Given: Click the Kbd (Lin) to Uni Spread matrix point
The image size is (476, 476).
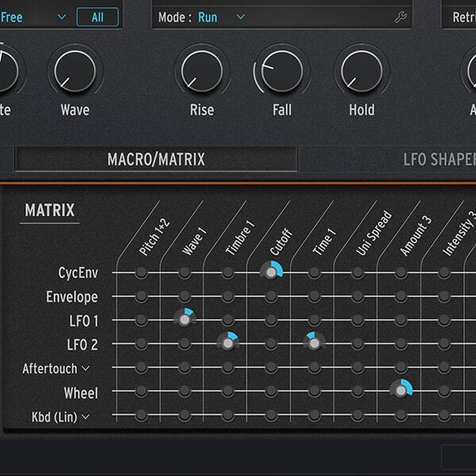Looking at the screenshot, I should point(358,415).
